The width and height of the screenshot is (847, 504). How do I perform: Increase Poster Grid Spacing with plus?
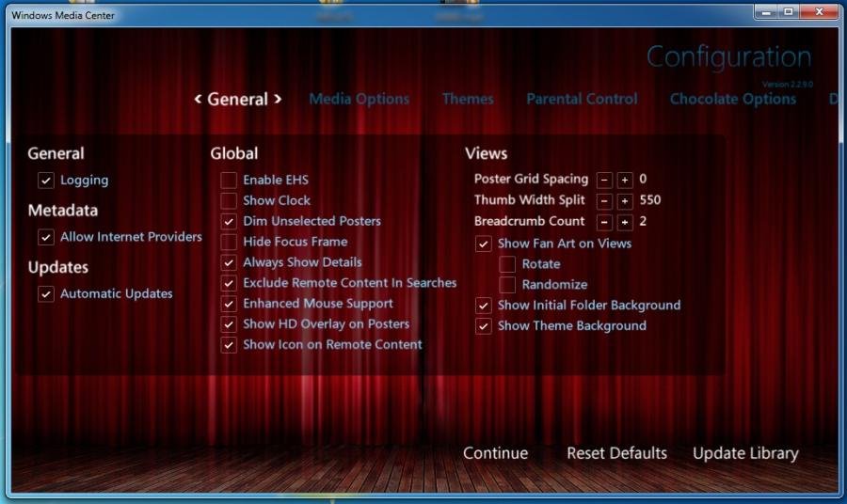click(625, 180)
